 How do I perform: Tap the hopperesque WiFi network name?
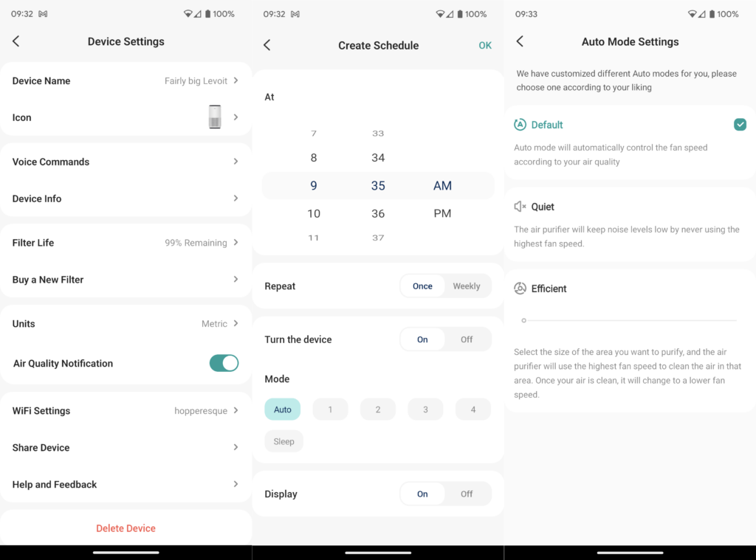pyautogui.click(x=201, y=411)
